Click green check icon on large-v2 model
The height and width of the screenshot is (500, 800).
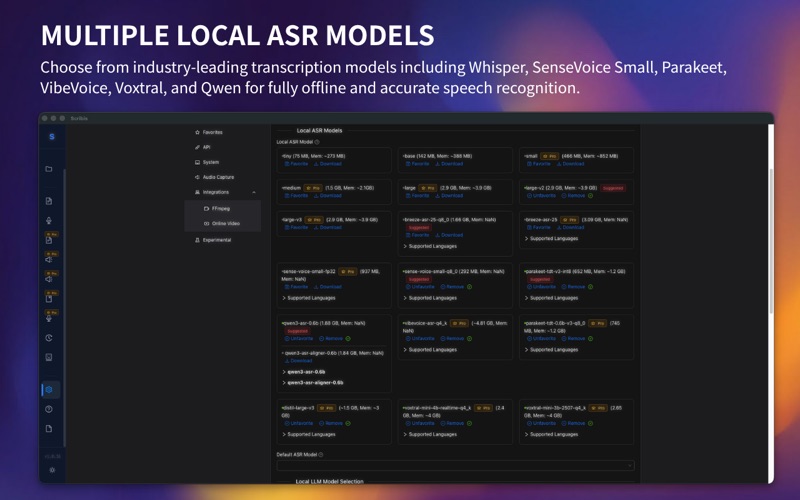tap(590, 195)
